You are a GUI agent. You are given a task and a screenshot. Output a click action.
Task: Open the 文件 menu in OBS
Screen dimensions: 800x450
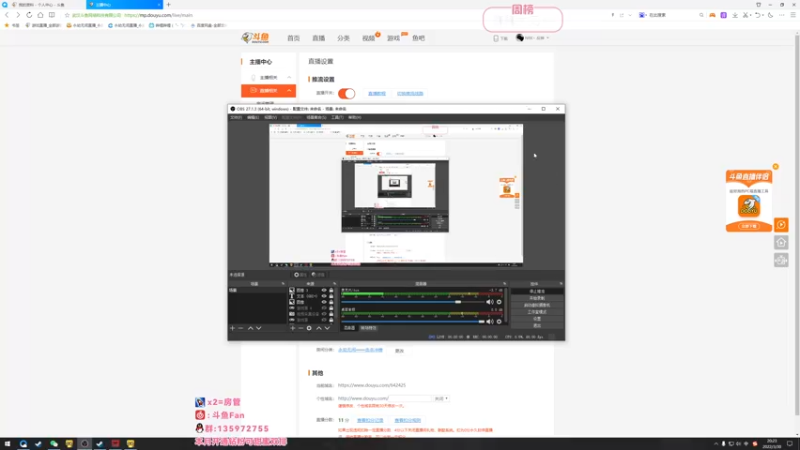coord(236,117)
